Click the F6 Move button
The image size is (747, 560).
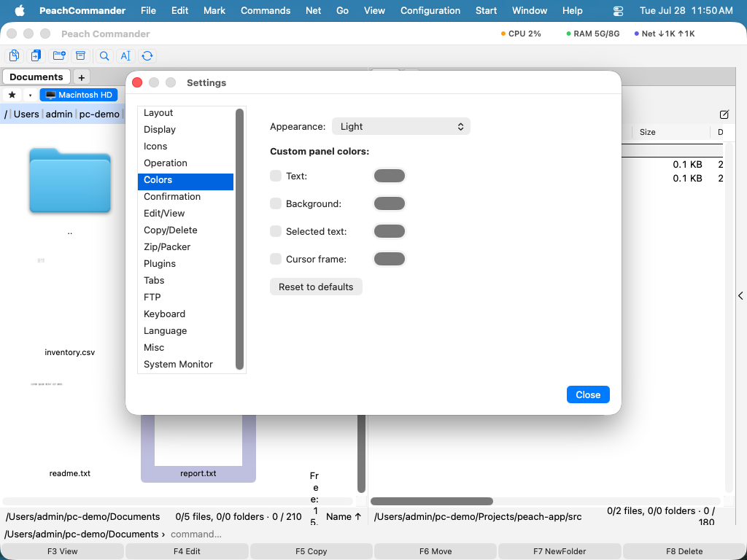coord(436,551)
